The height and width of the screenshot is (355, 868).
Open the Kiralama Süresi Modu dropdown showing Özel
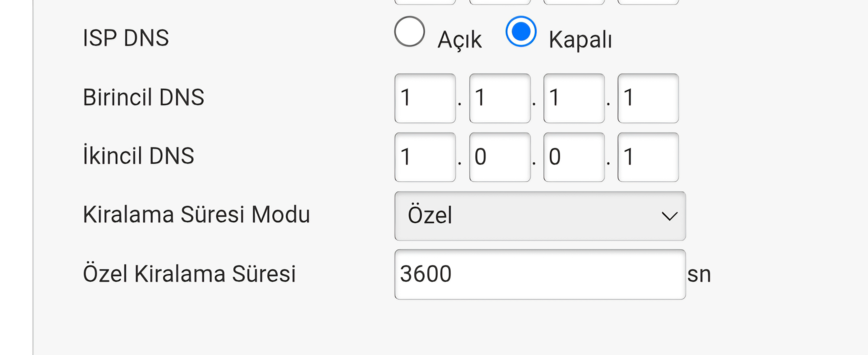point(540,216)
